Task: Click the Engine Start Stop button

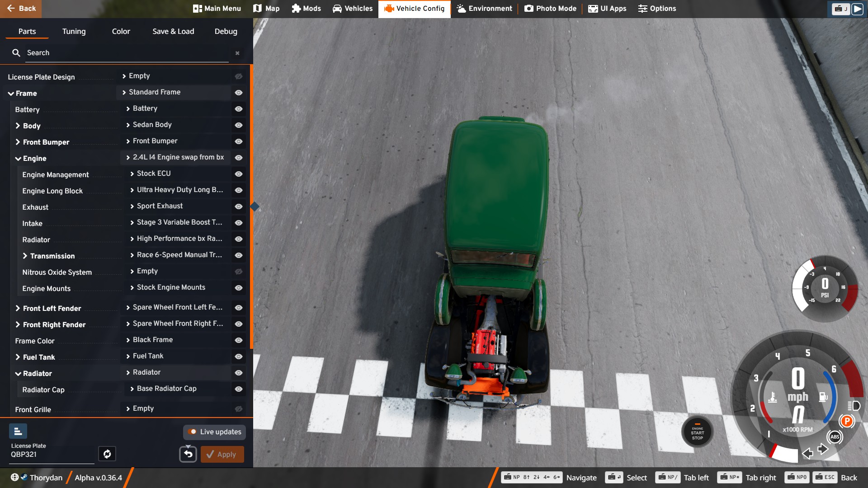Action: (697, 432)
